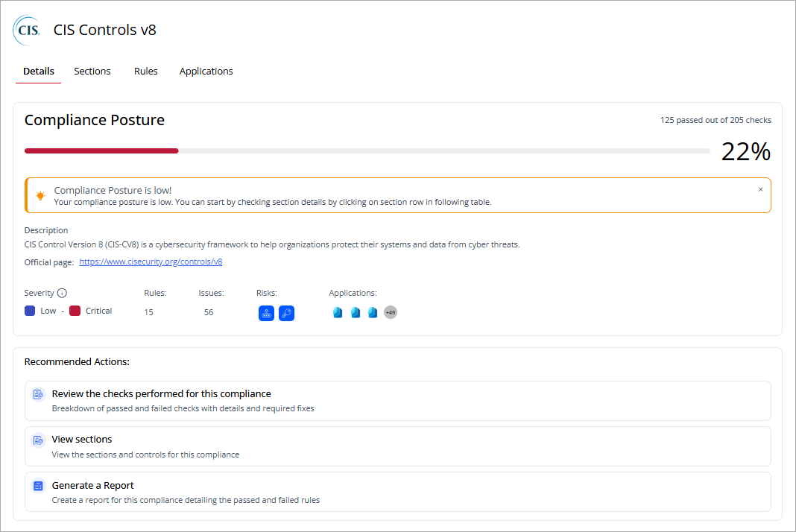Click the blue Low severity swatch
This screenshot has width=796, height=532.
tap(30, 311)
